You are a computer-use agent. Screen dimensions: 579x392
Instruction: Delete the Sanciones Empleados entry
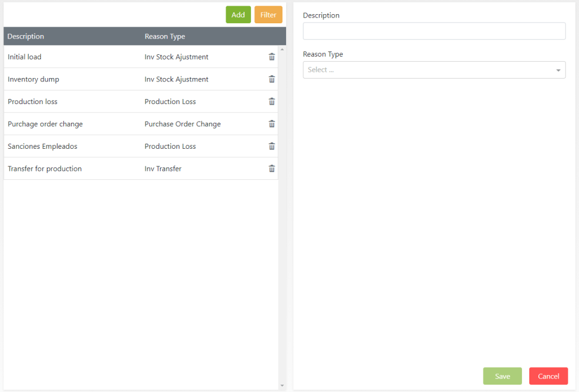(271, 147)
